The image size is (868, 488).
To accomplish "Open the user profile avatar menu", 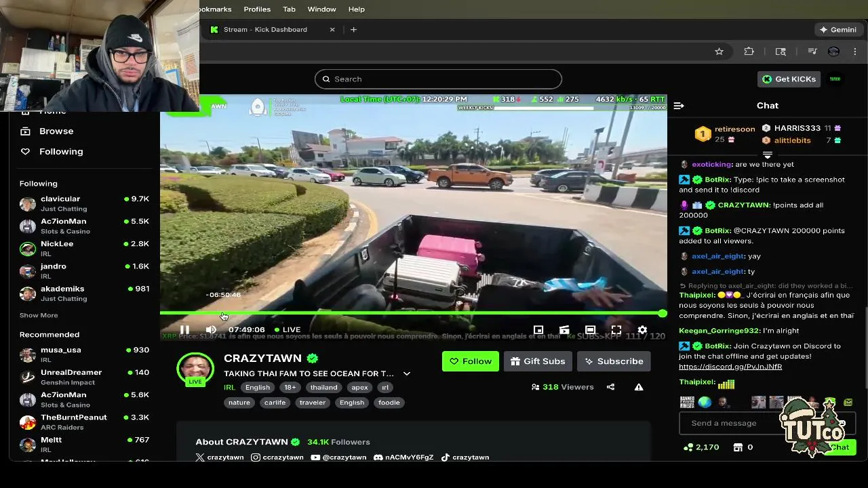I will pyautogui.click(x=835, y=79).
